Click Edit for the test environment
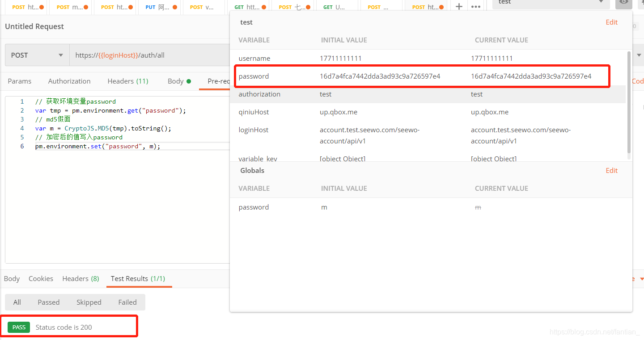The width and height of the screenshot is (644, 340). pyautogui.click(x=611, y=22)
